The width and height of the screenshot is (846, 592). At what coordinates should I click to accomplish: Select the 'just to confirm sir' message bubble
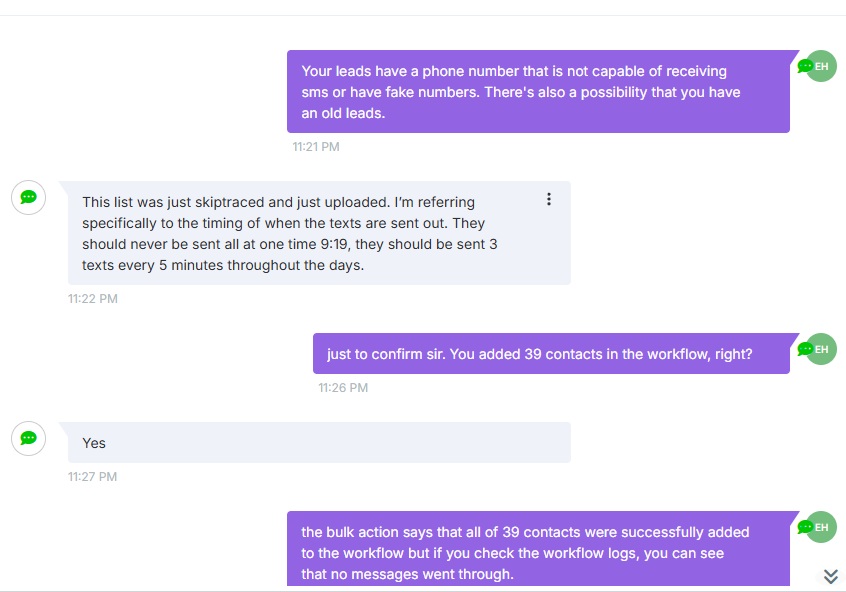(x=551, y=353)
